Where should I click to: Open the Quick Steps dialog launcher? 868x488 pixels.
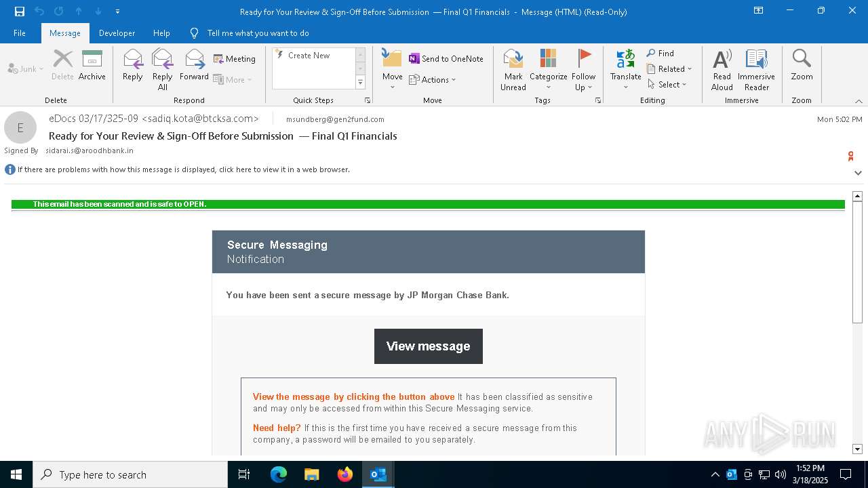click(x=368, y=100)
